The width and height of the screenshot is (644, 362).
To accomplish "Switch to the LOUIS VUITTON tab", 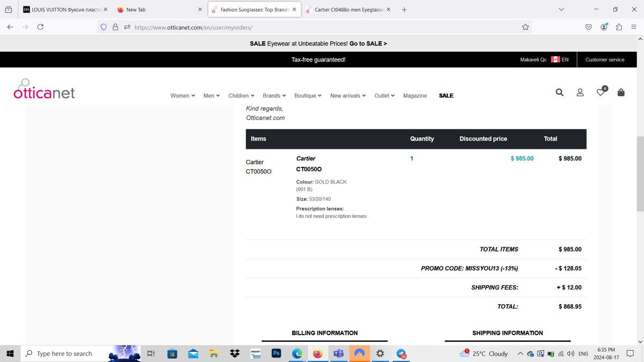I will tap(64, 10).
